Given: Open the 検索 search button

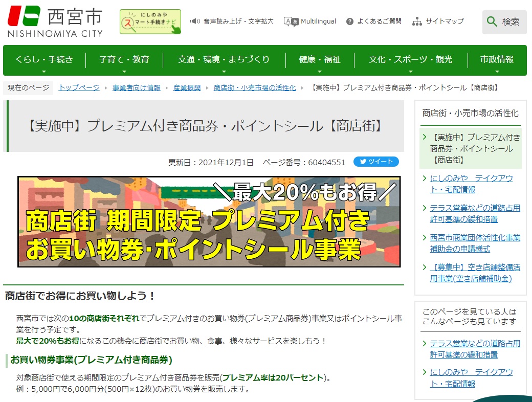Looking at the screenshot, I should click(504, 22).
